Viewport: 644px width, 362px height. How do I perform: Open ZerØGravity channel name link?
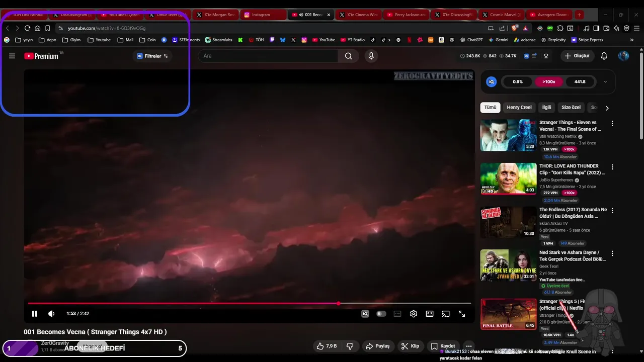coord(55,343)
